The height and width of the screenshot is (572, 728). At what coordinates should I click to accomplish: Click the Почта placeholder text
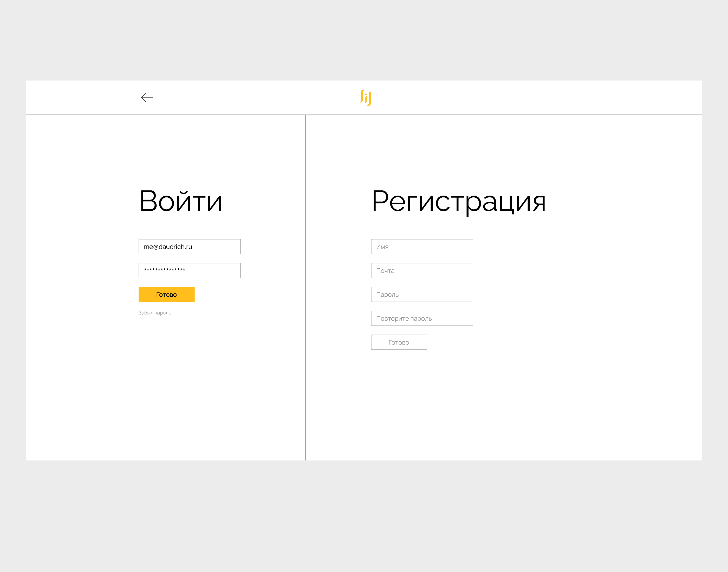(385, 271)
